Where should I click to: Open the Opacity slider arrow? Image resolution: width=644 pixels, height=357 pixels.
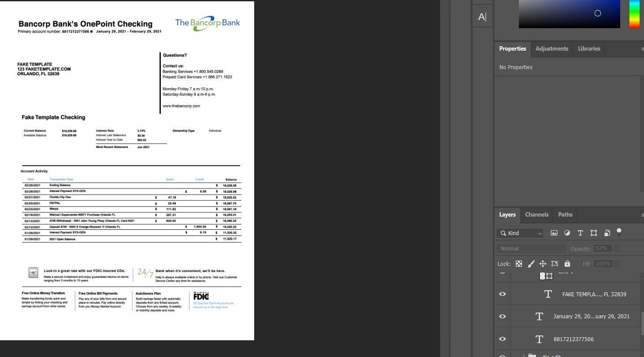coord(617,249)
